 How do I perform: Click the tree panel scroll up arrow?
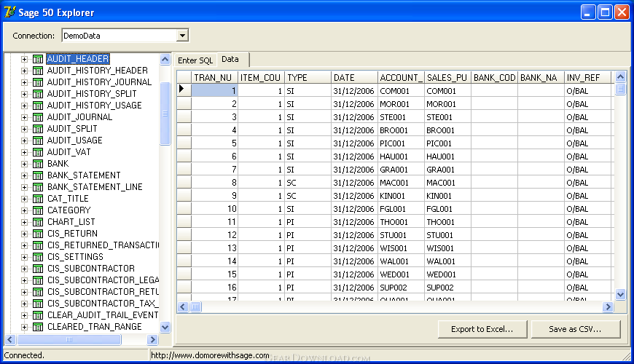coord(165,60)
